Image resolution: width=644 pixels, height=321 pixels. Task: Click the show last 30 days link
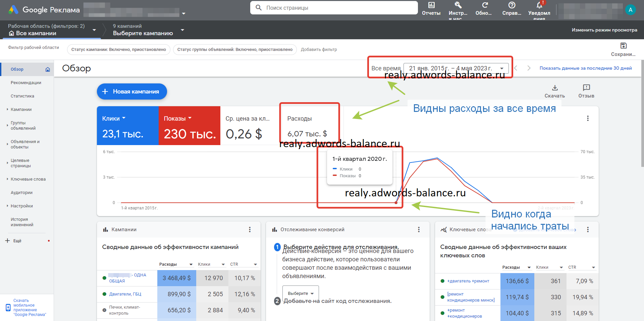(585, 68)
